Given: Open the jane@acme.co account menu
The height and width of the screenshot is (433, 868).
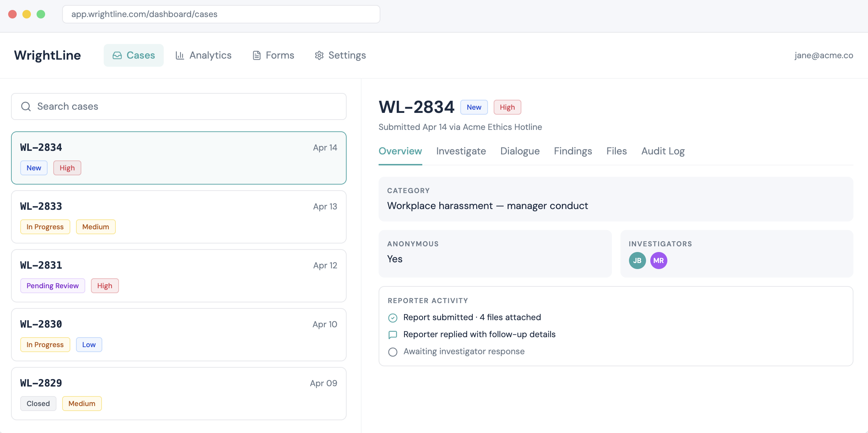Looking at the screenshot, I should click(824, 55).
